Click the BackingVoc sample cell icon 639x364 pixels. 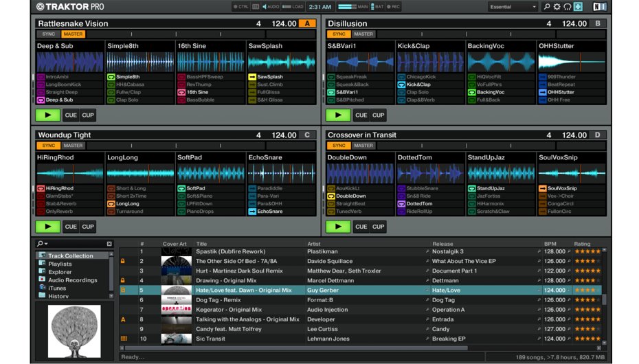tap(471, 93)
